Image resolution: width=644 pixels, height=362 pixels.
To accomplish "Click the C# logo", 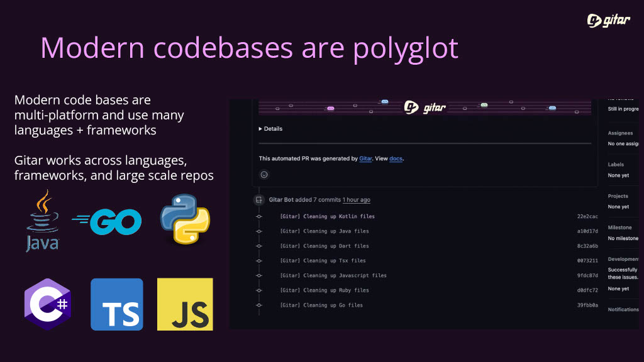I will [48, 304].
